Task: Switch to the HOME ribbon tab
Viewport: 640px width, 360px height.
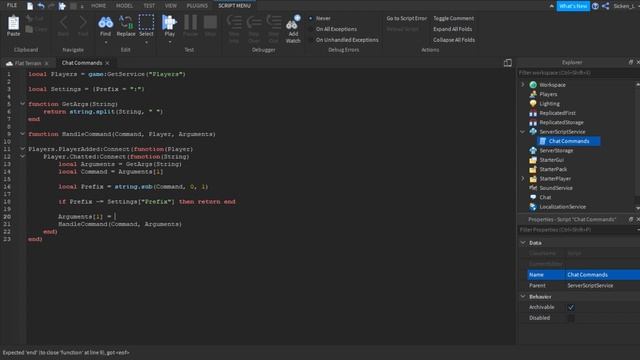Action: tap(98, 6)
